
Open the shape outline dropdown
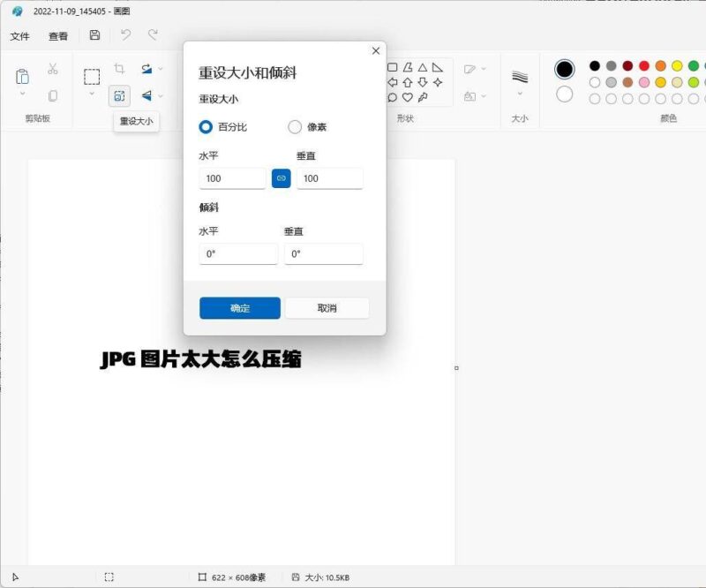(482, 69)
